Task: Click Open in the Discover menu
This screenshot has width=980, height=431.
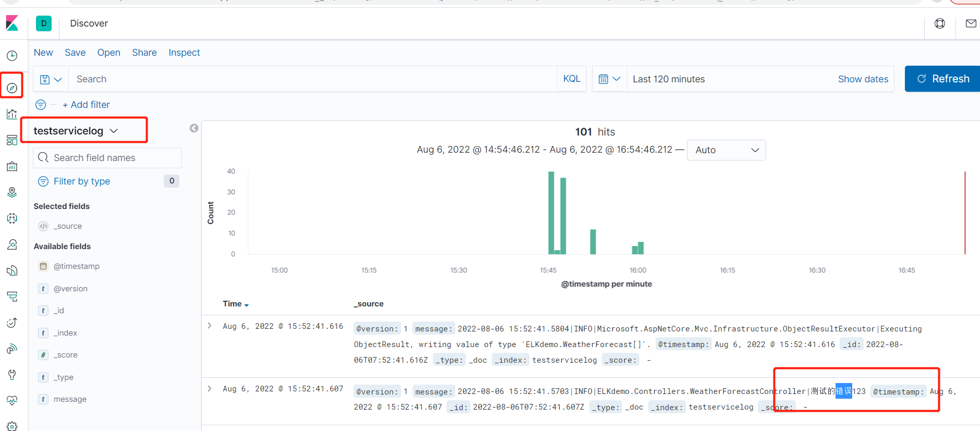Action: coord(108,53)
